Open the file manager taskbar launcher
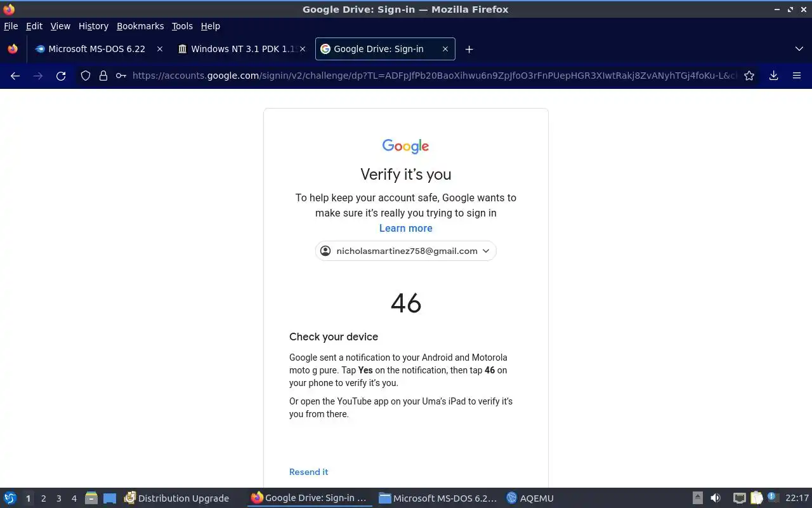The image size is (812, 508). click(91, 498)
